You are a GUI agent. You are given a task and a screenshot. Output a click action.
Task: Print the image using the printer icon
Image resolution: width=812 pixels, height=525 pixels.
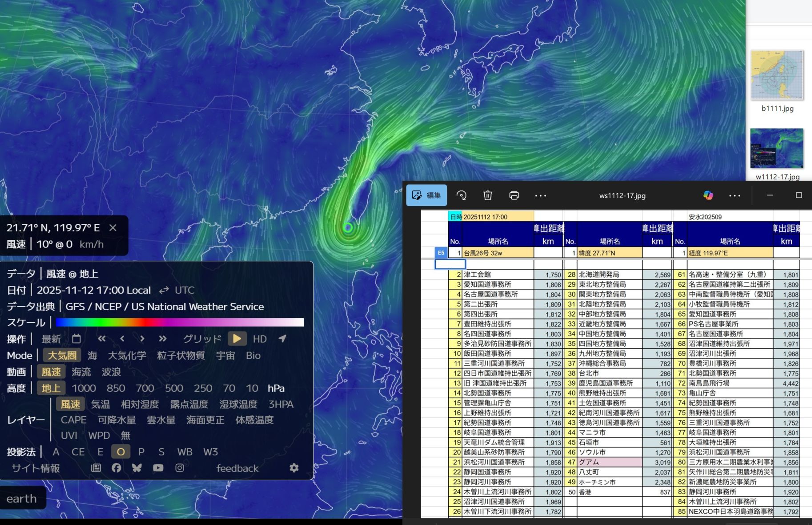pos(514,196)
